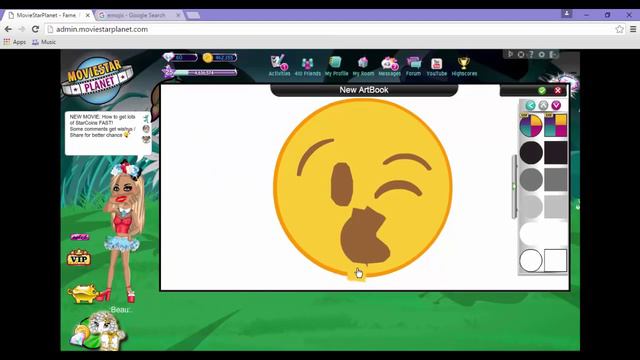
Task: Open the Activities menu icon
Action: (279, 65)
